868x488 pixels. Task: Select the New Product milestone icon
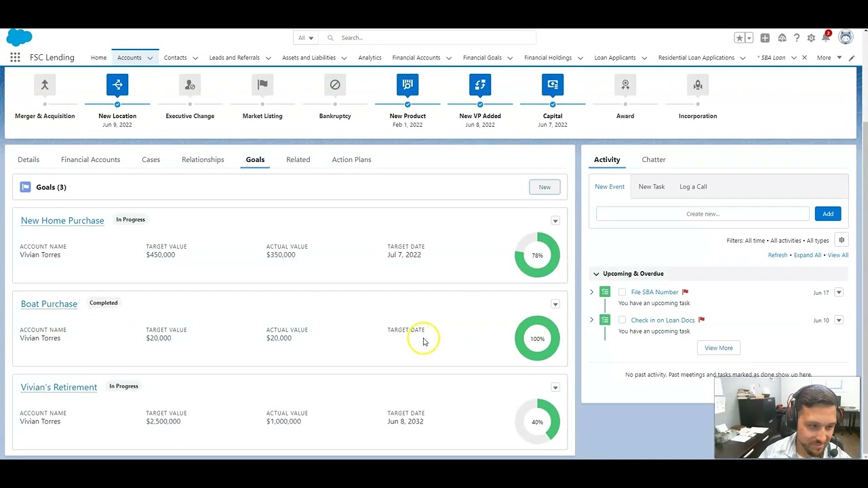tap(408, 85)
